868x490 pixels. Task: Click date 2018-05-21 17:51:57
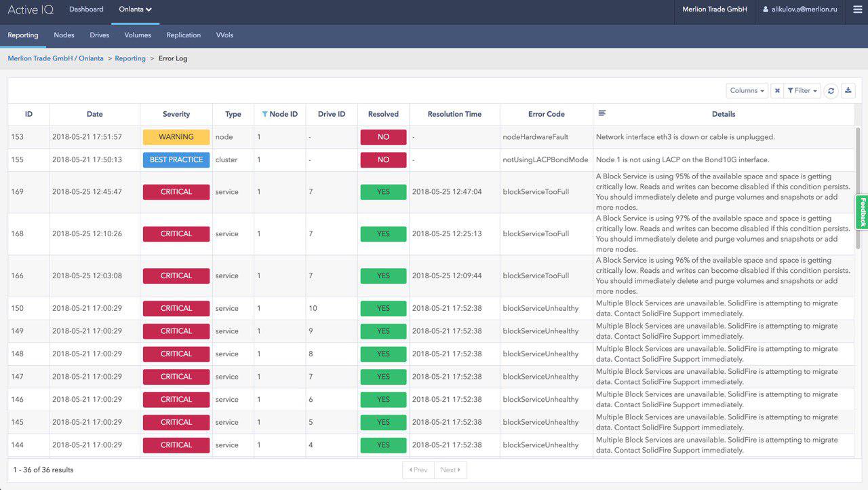click(87, 137)
